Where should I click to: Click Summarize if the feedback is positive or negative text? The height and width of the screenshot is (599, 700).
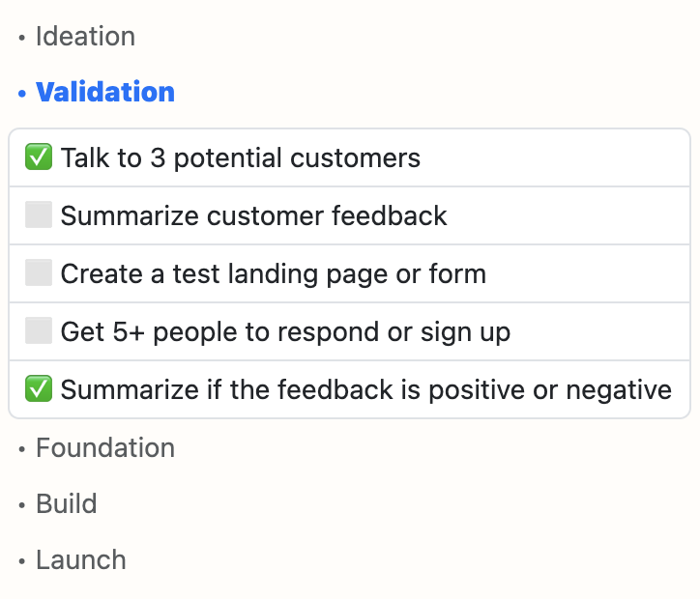point(366,389)
